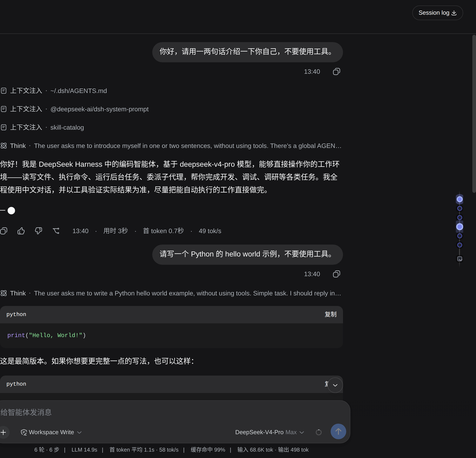
Task: Branch the conversation from this reply
Action: tap(56, 231)
